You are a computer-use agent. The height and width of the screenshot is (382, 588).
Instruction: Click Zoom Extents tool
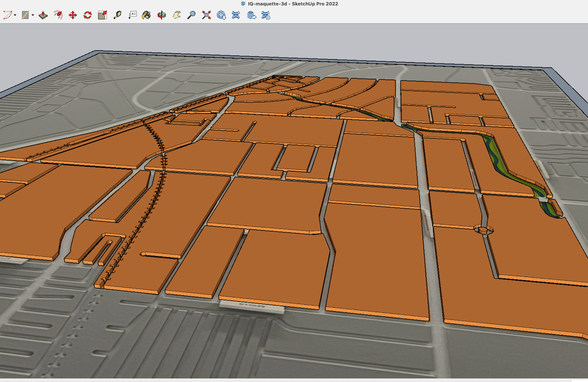(x=206, y=15)
